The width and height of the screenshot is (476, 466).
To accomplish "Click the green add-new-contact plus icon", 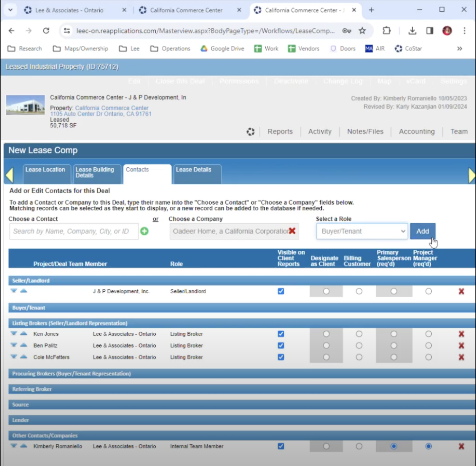I will click(144, 231).
